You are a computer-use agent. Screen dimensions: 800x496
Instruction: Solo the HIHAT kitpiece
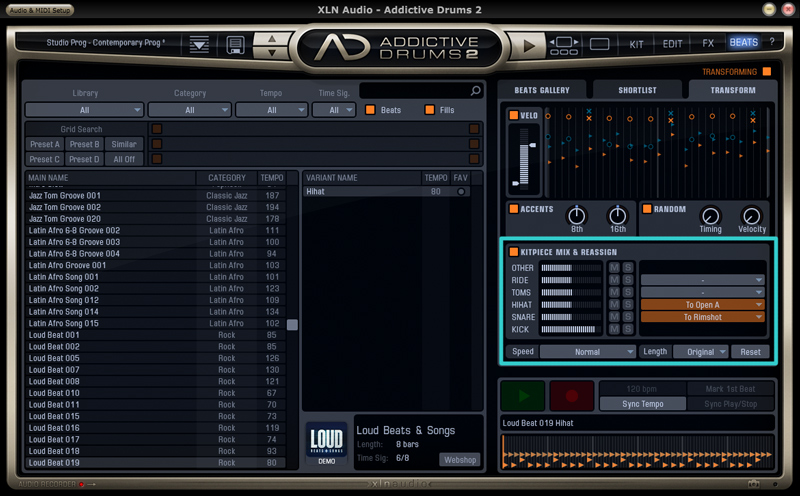pos(628,305)
